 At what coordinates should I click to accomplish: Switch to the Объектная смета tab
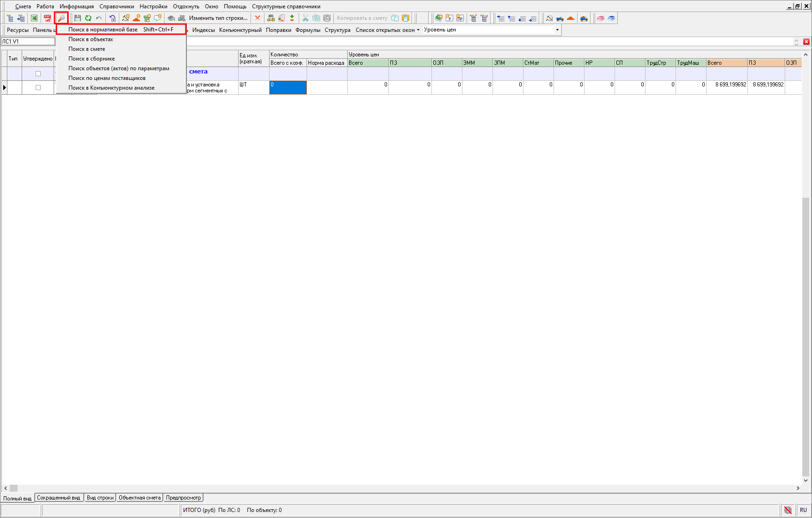pyautogui.click(x=140, y=498)
